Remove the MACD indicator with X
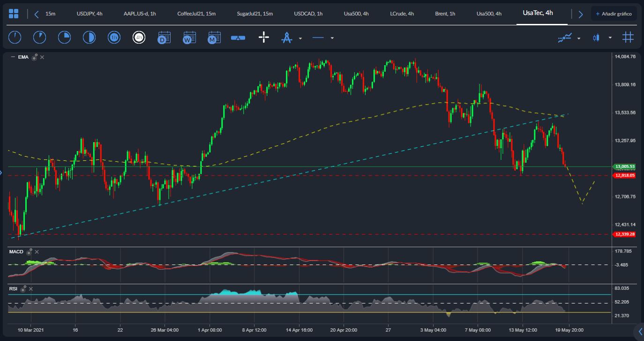Screen dimensions: 644x341 [x=37, y=252]
